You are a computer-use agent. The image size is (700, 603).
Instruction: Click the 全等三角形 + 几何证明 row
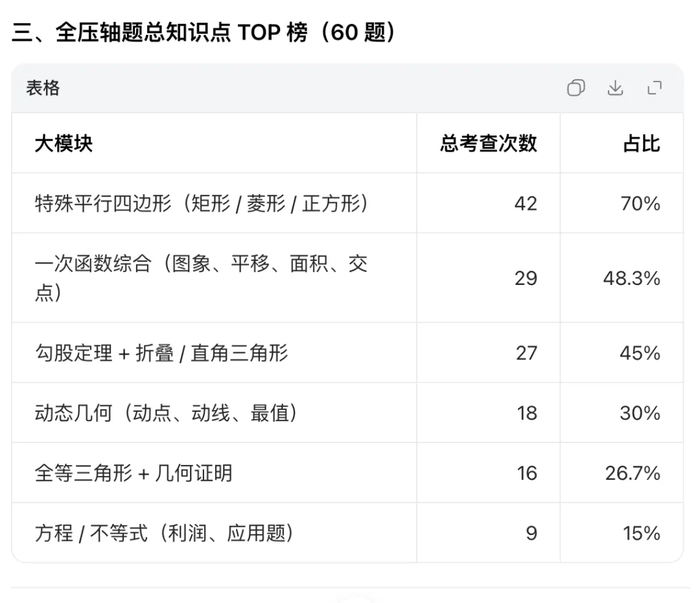tap(348, 473)
